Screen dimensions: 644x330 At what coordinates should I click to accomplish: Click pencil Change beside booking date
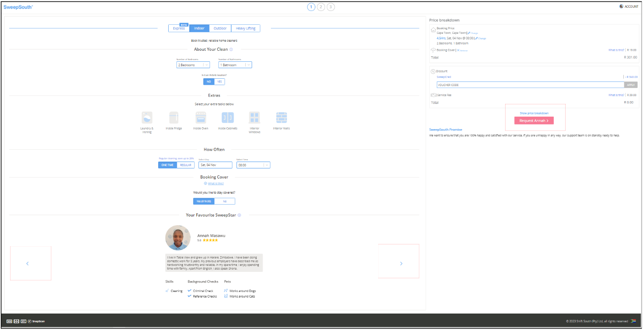pyautogui.click(x=480, y=38)
